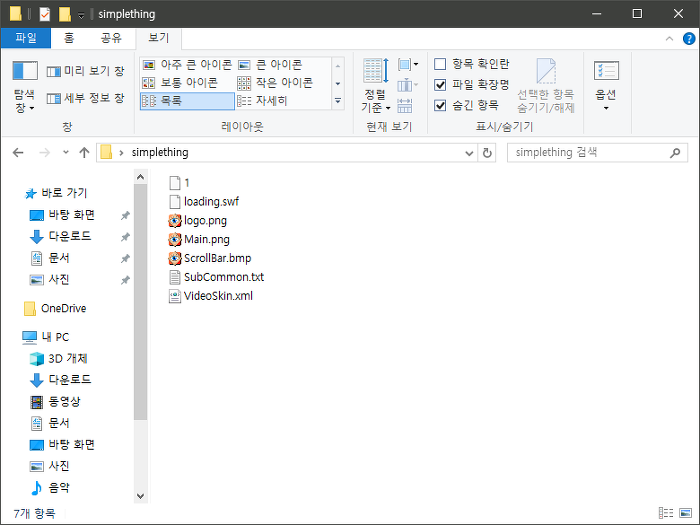700x525 pixels.
Task: Open the File tab
Action: [x=26, y=38]
